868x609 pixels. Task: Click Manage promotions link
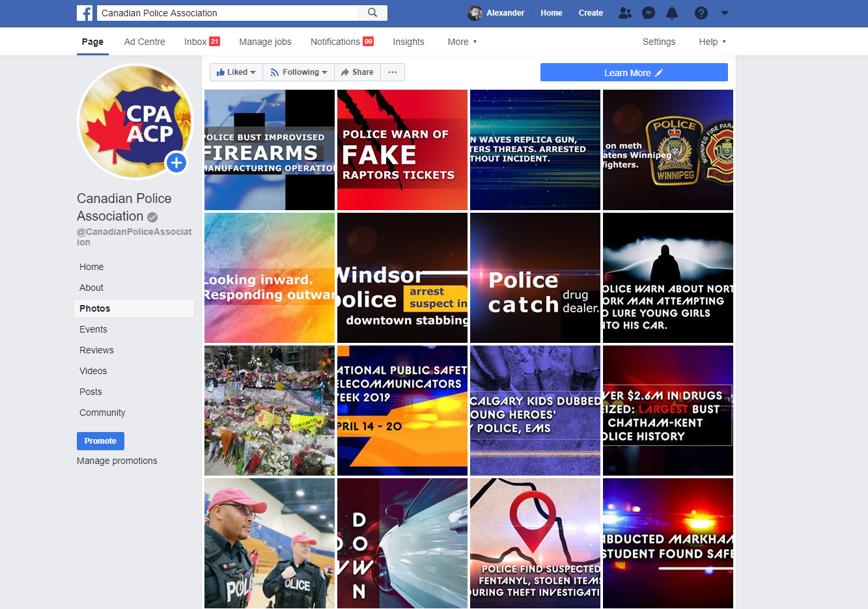pyautogui.click(x=117, y=461)
